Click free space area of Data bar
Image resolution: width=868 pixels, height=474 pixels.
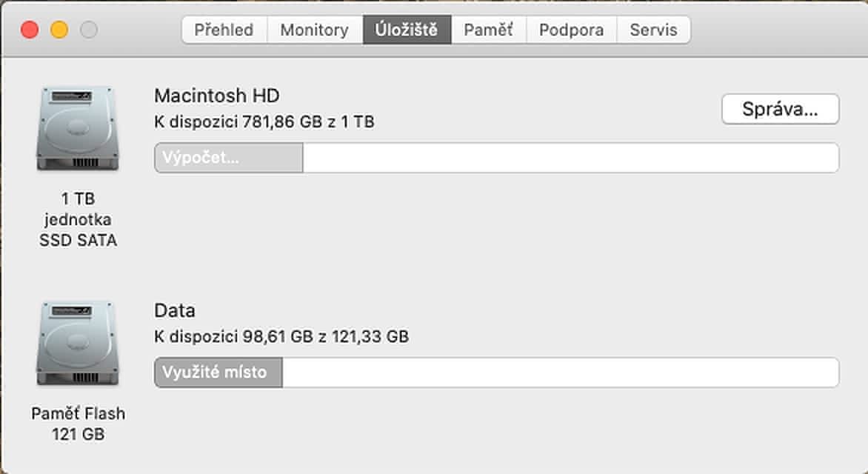560,373
